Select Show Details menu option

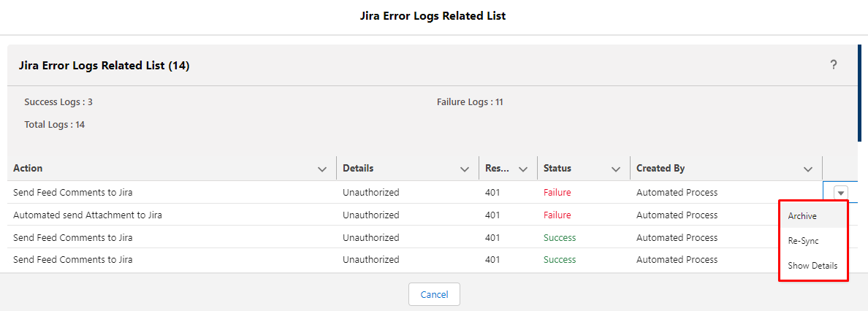click(813, 266)
